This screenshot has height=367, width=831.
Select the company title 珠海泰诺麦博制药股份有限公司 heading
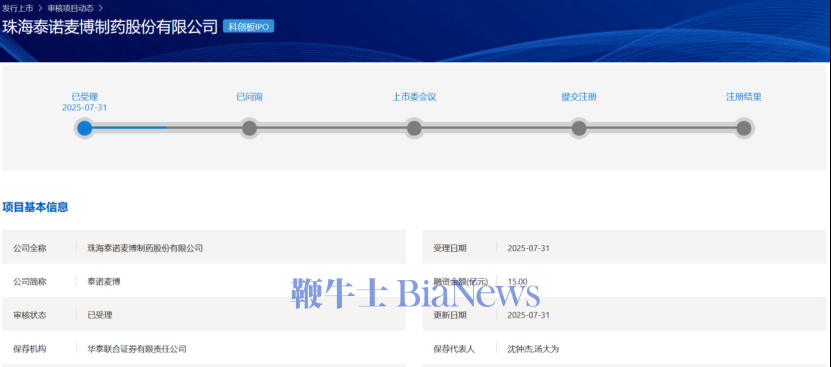click(x=110, y=27)
